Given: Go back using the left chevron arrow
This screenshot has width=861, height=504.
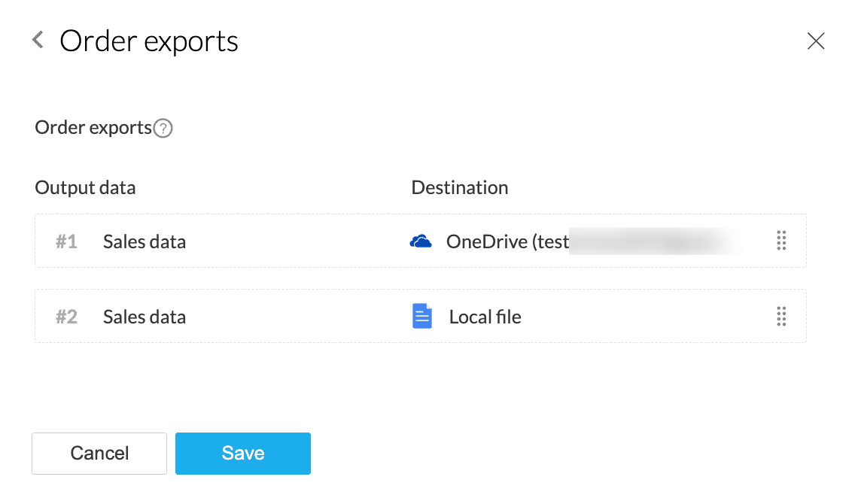Looking at the screenshot, I should pos(38,40).
